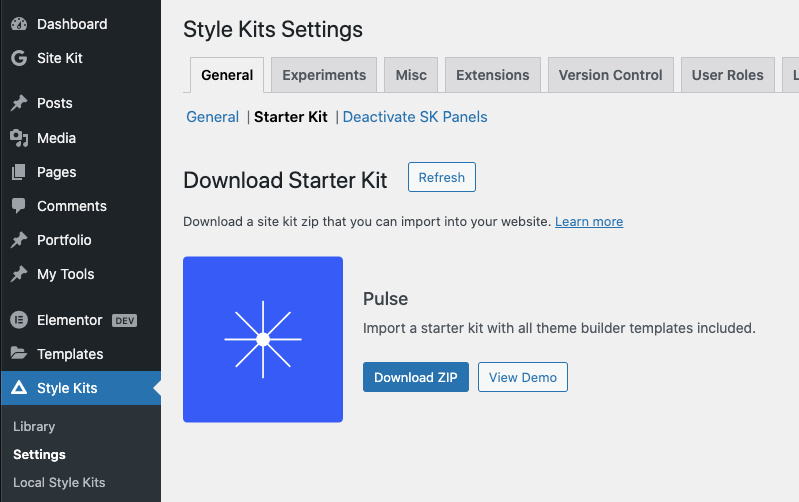Click the Refresh button
The image size is (799, 502).
click(442, 177)
